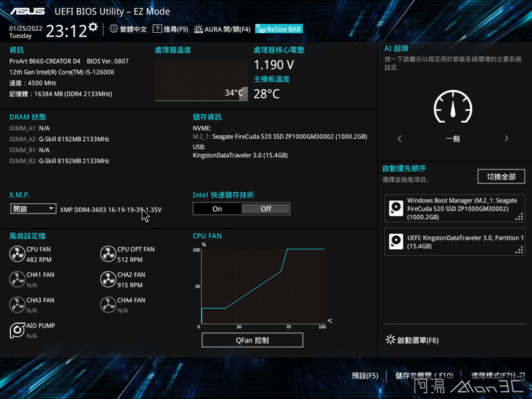Switch to Advanced Mode (F7)
Viewport: 532px width, 399px height.
tap(492, 376)
